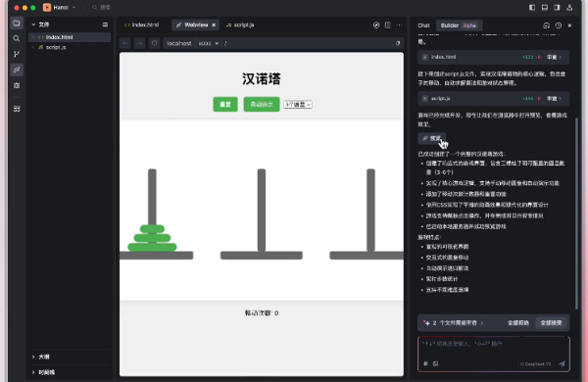Click the smallest green disk on left tower
This screenshot has width=588, height=382.
152,228
